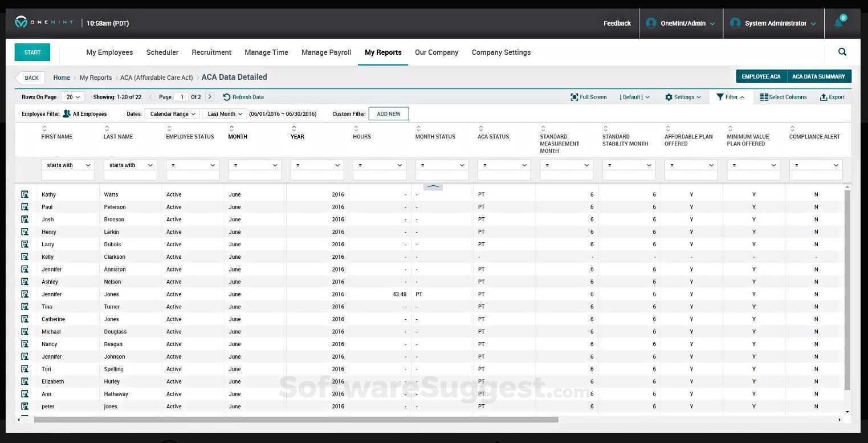Open Full Screen view
This screenshot has width=868, height=443.
pyautogui.click(x=588, y=97)
